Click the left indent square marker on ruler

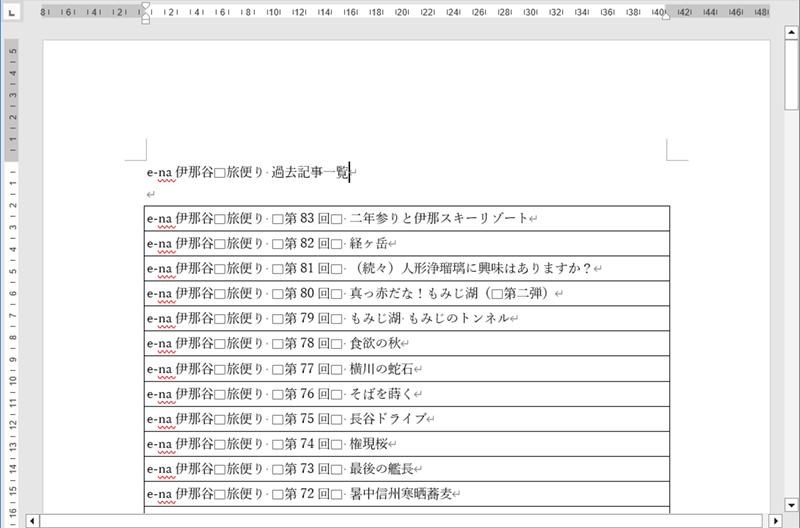coord(145,21)
